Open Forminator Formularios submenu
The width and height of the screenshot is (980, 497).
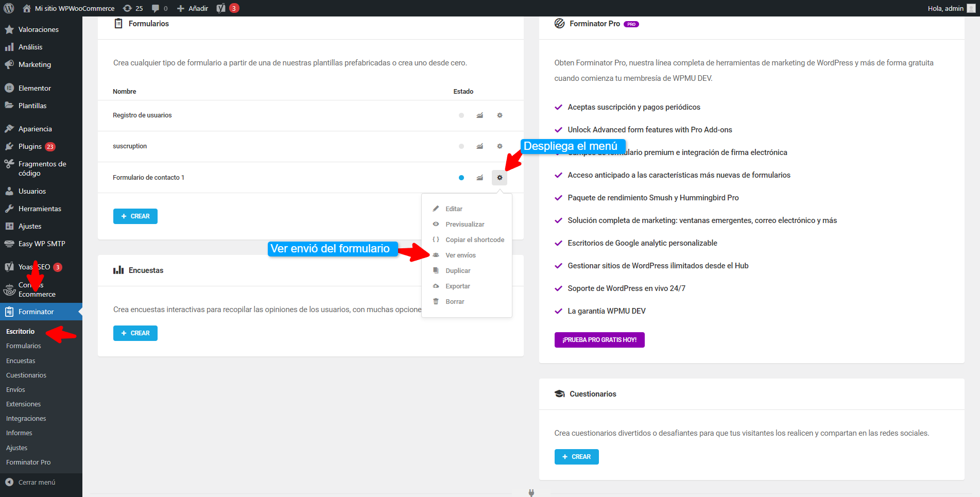pyautogui.click(x=24, y=346)
